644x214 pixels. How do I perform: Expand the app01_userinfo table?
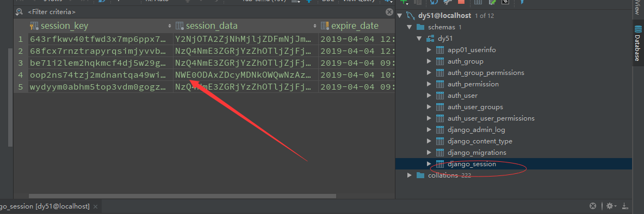pos(429,50)
